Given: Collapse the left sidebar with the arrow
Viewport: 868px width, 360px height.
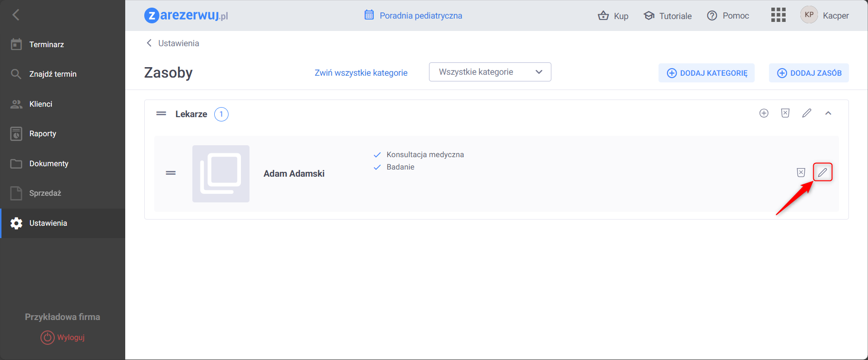Looking at the screenshot, I should tap(16, 15).
